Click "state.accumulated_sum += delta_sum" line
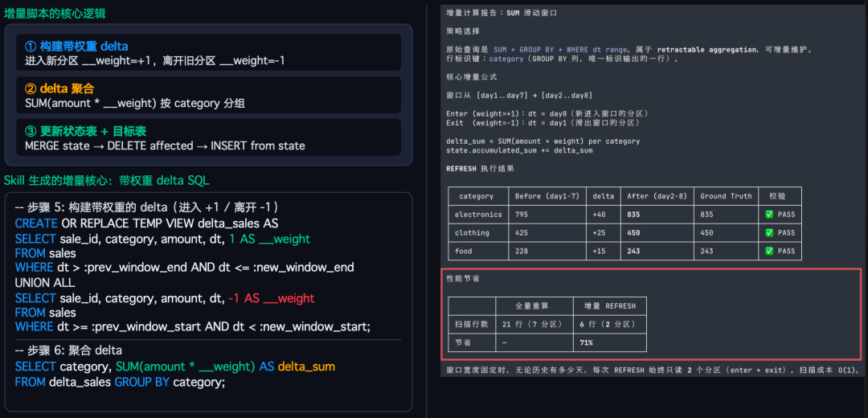 519,150
